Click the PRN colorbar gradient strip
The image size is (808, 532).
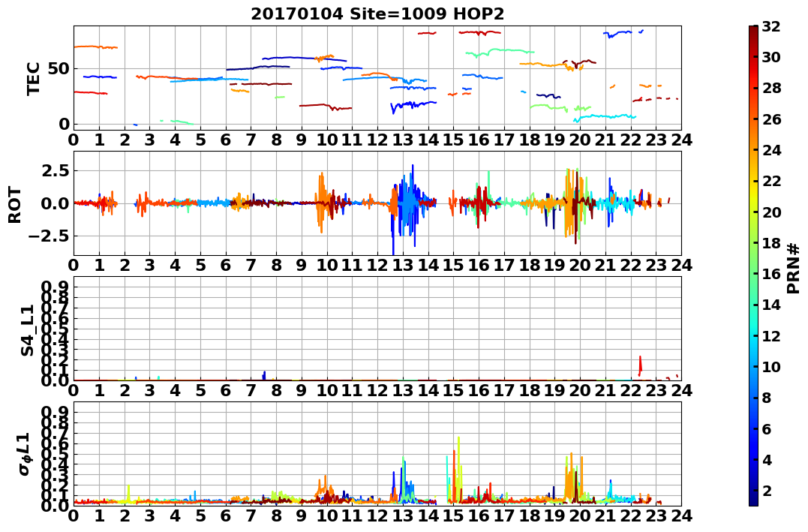tap(753, 266)
